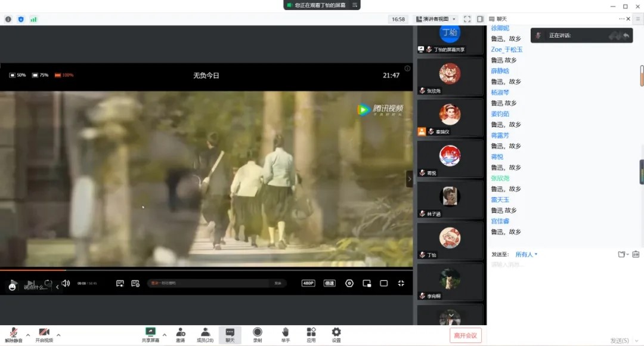Click the 邀请 invite icon
Screen dimensions: 644x346
[x=180, y=335]
